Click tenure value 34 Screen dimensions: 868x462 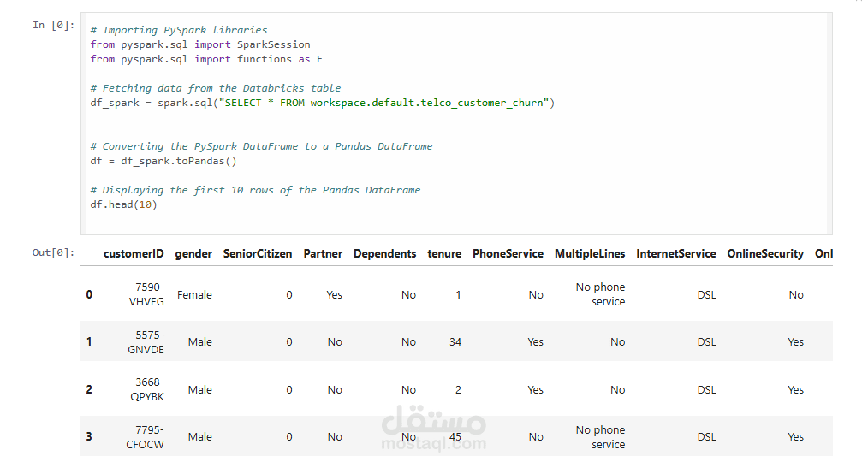(455, 342)
